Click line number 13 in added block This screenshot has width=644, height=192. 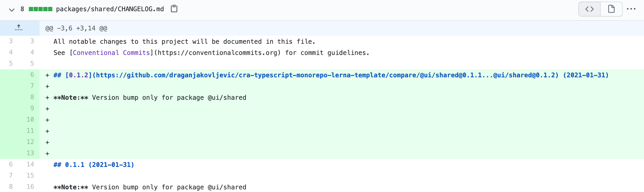click(30, 153)
